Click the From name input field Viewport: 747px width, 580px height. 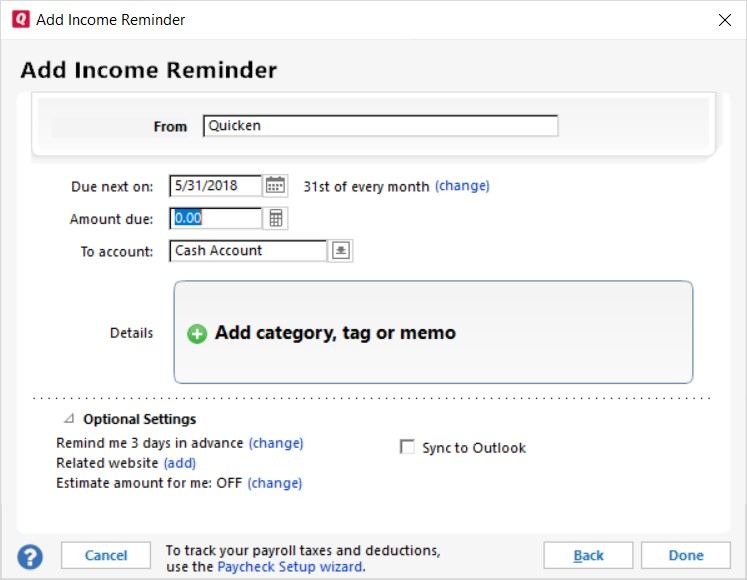(x=380, y=126)
